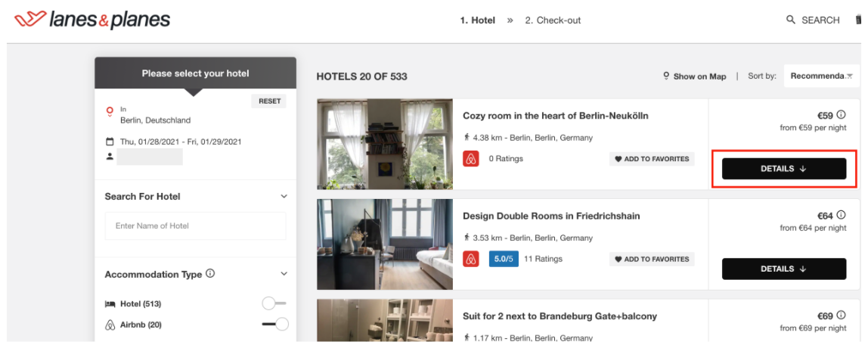
Task: Click 0 Ratings text on Cozy room
Action: point(505,158)
